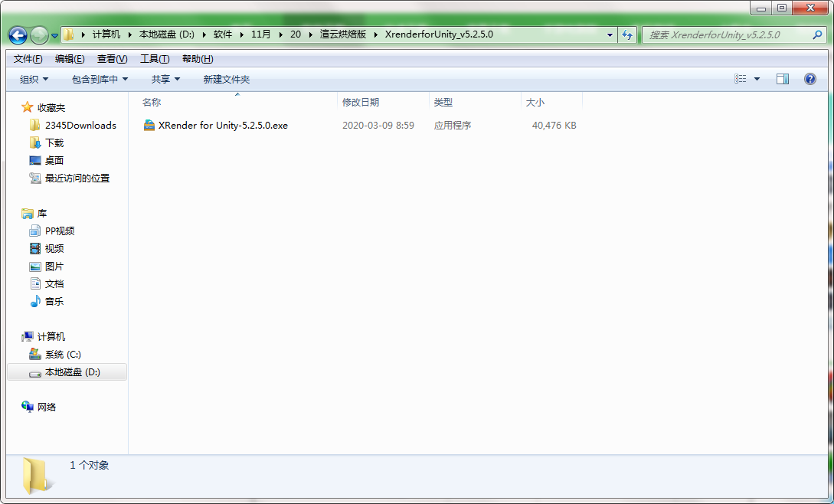834x504 pixels.
Task: Click the 网络 network icon
Action: (27, 407)
